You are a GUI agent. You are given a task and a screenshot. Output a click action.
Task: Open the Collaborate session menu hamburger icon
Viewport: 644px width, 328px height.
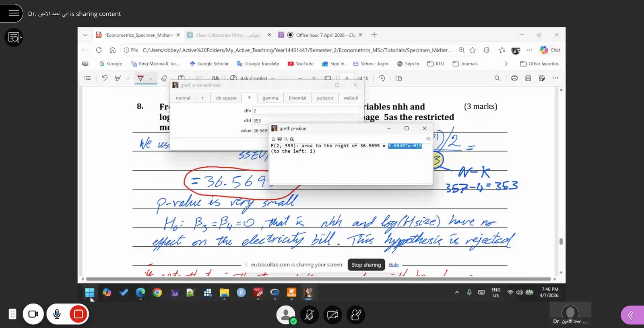click(14, 13)
